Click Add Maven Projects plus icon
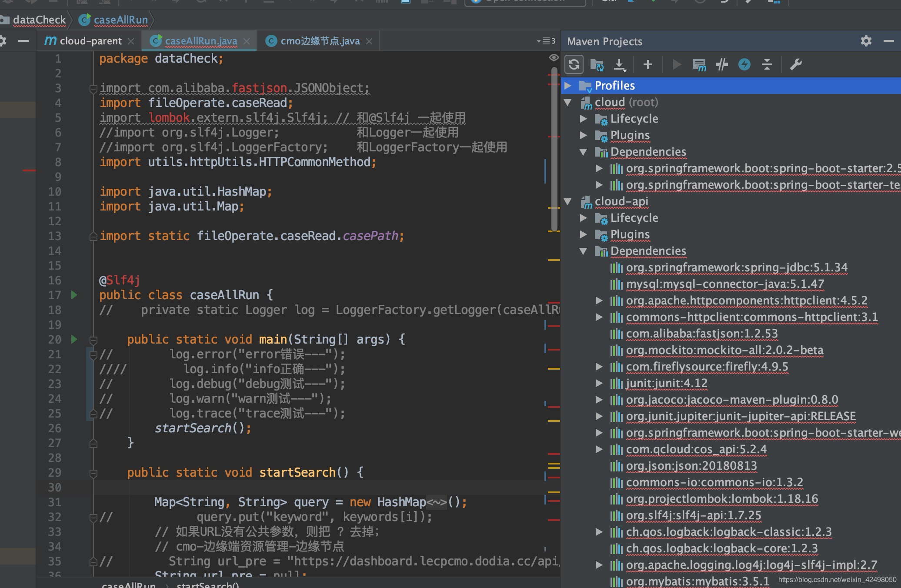The image size is (901, 588). (x=647, y=65)
